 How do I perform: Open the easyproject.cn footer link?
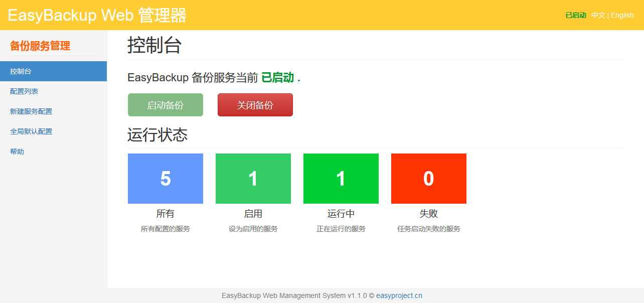point(399,295)
